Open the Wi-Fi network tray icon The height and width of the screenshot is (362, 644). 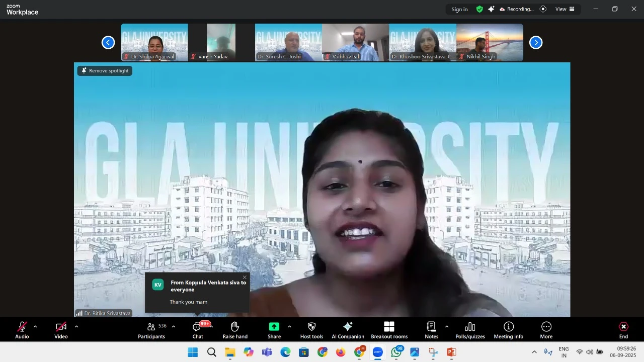(580, 352)
